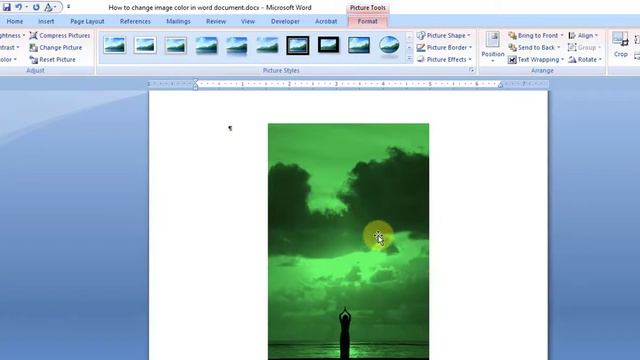640x360 pixels.
Task: Switch to the View tab
Action: (248, 21)
